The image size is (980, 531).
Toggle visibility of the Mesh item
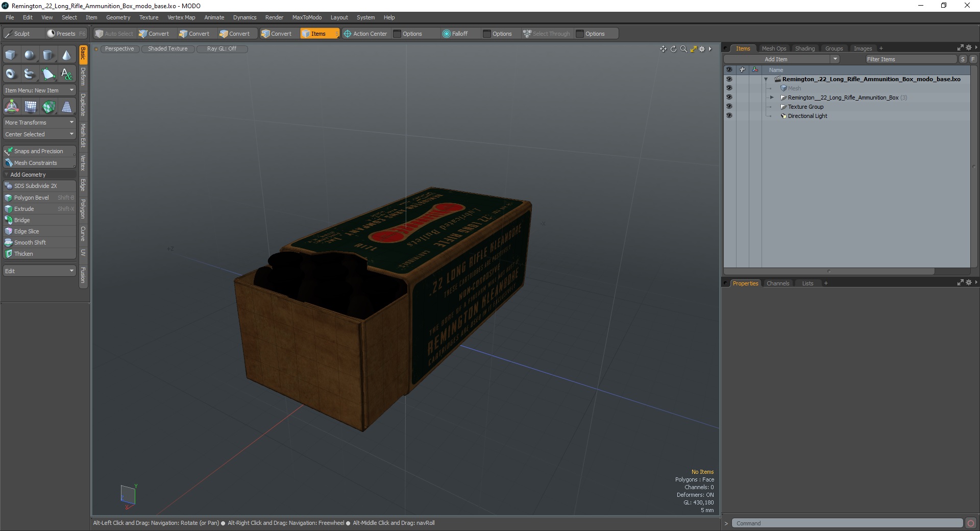pos(729,88)
